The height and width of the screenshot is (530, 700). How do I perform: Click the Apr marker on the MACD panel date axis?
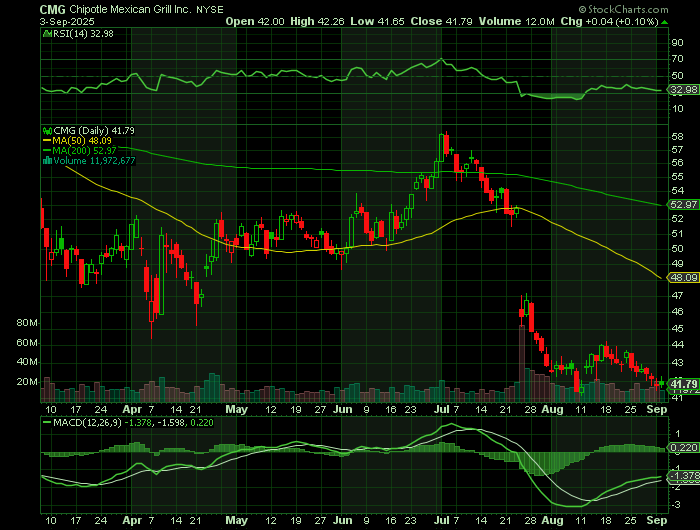pos(132,520)
